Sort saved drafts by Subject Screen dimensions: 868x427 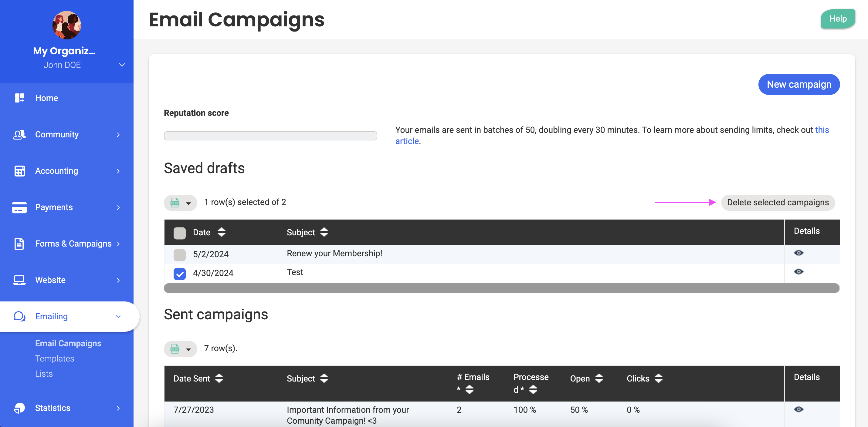coord(324,232)
